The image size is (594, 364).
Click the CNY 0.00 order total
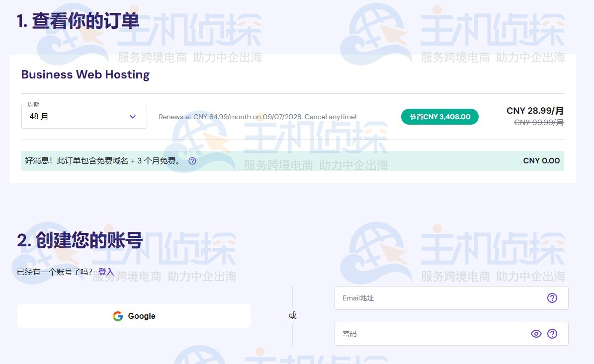coord(541,161)
